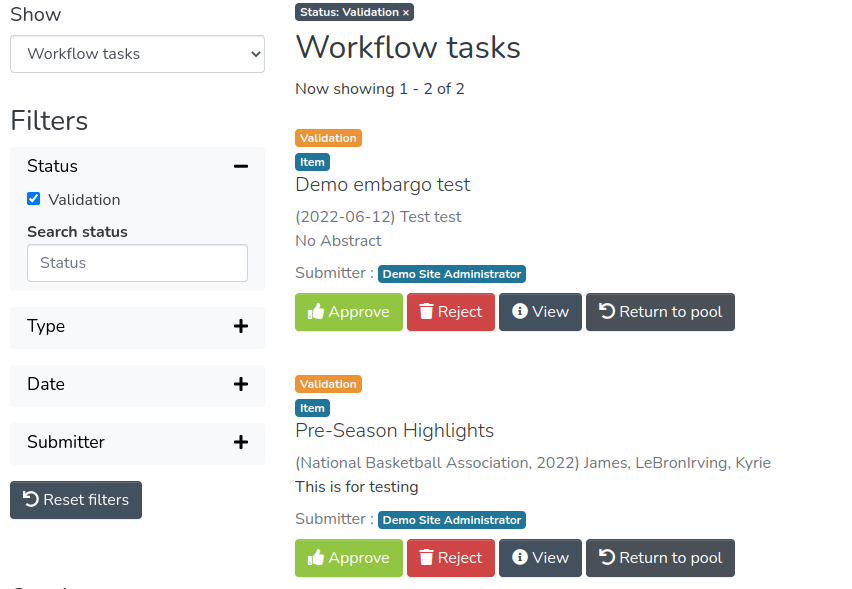Click the Reset filters button
This screenshot has height=589, width=852.
pyautogui.click(x=76, y=500)
